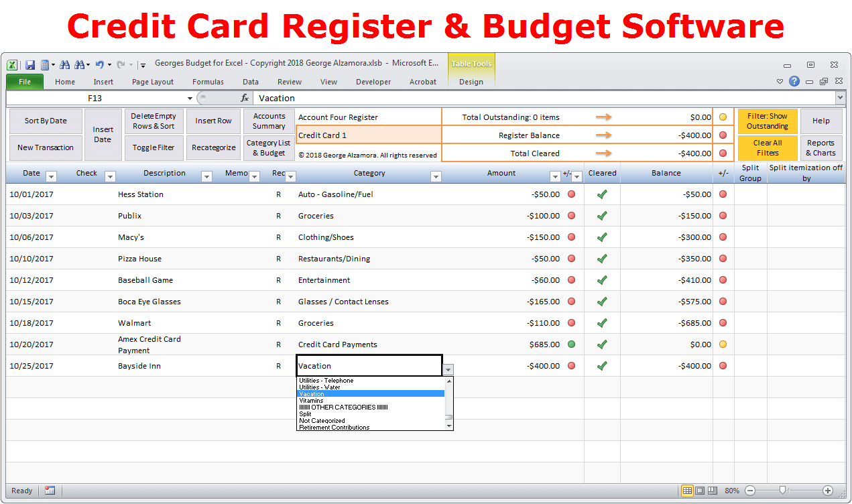Toggle Cleared checkmark for Bayside Inn row
Screen dimensions: 852x504
coord(602,366)
